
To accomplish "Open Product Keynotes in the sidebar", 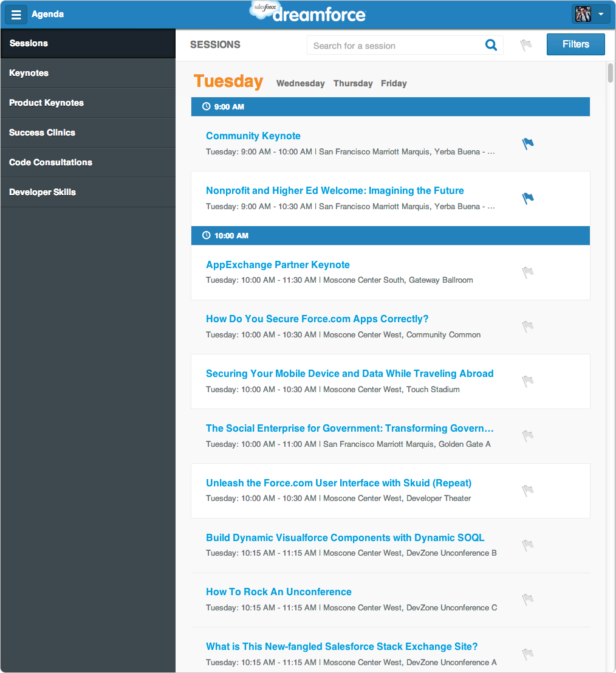I will click(88, 103).
